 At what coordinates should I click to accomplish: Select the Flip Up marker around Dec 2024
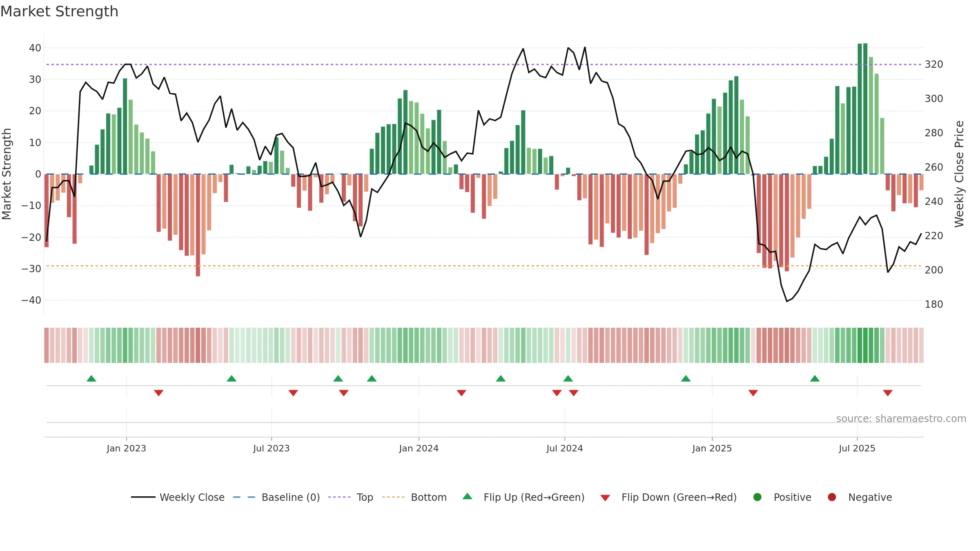pyautogui.click(x=686, y=378)
